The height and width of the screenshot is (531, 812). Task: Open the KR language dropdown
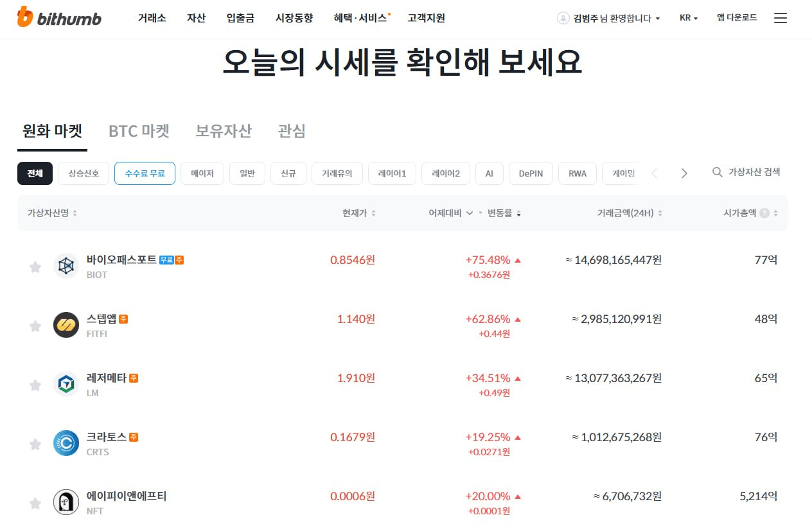[689, 18]
